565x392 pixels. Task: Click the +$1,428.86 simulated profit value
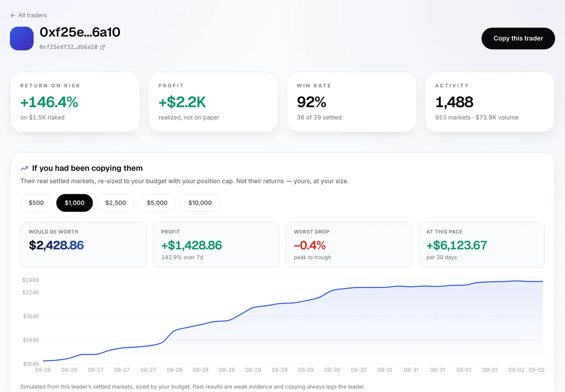(x=191, y=245)
